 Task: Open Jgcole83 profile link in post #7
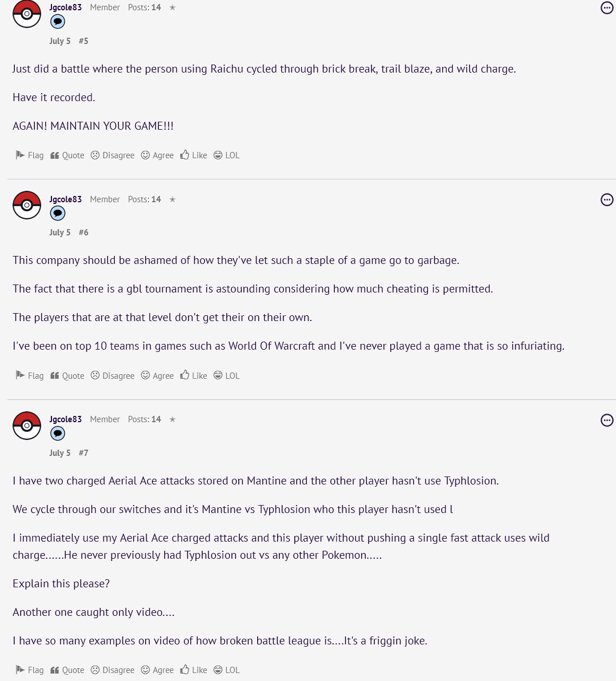click(x=65, y=419)
